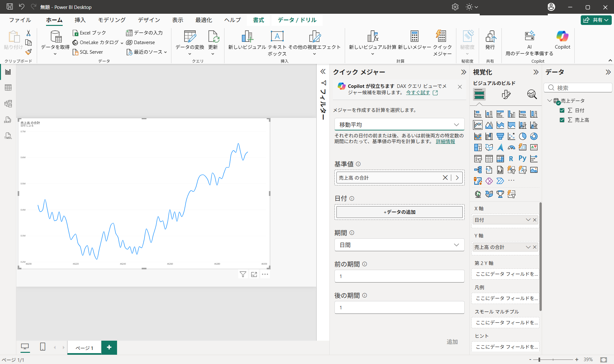Viewport: 614px width, 364px height.
Task: Switch to Table view in left sidebar
Action: (x=8, y=88)
